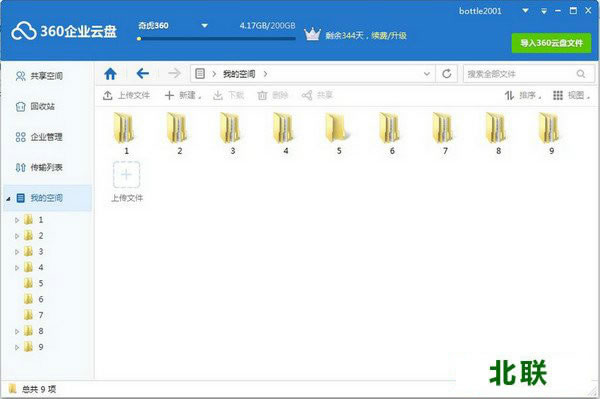Click the 删除 trash toolbar button

click(272, 95)
